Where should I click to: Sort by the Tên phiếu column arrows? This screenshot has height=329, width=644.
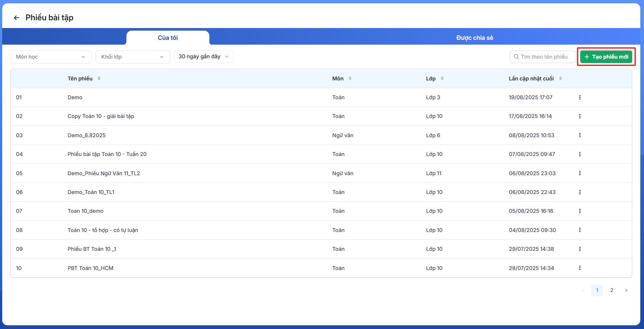[x=99, y=79]
